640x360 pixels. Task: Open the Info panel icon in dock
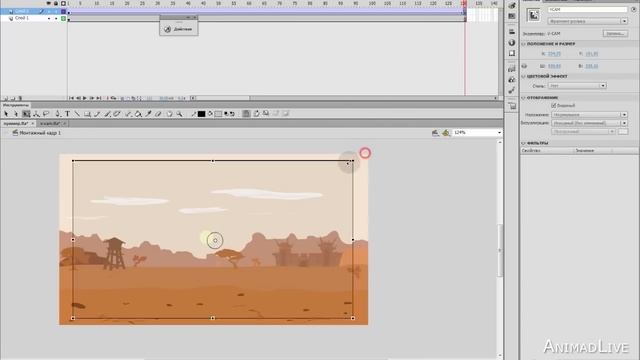click(x=512, y=42)
